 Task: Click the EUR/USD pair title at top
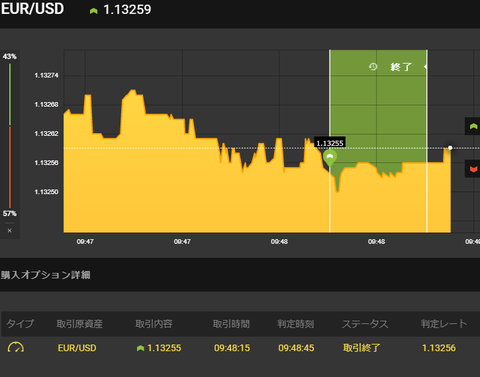(x=32, y=9)
